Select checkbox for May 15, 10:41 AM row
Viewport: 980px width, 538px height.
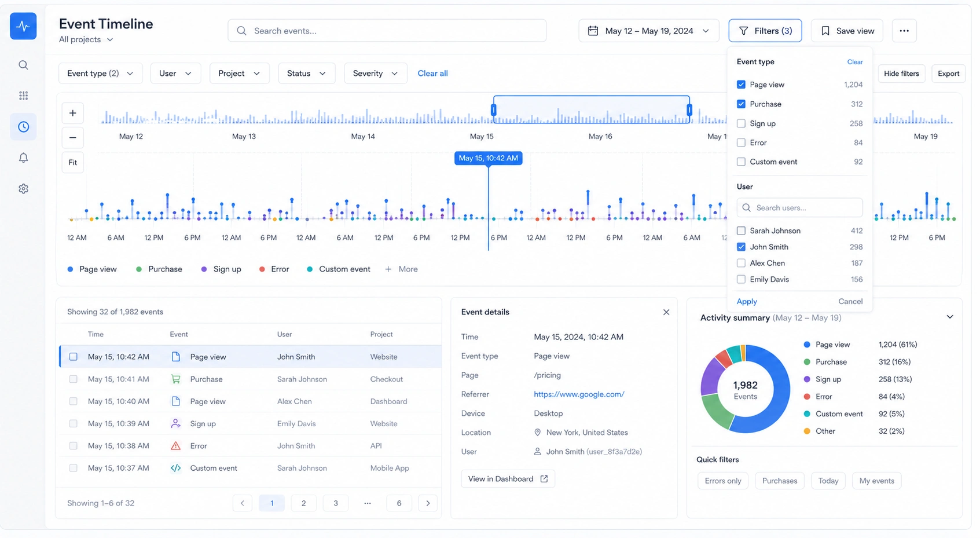[73, 379]
